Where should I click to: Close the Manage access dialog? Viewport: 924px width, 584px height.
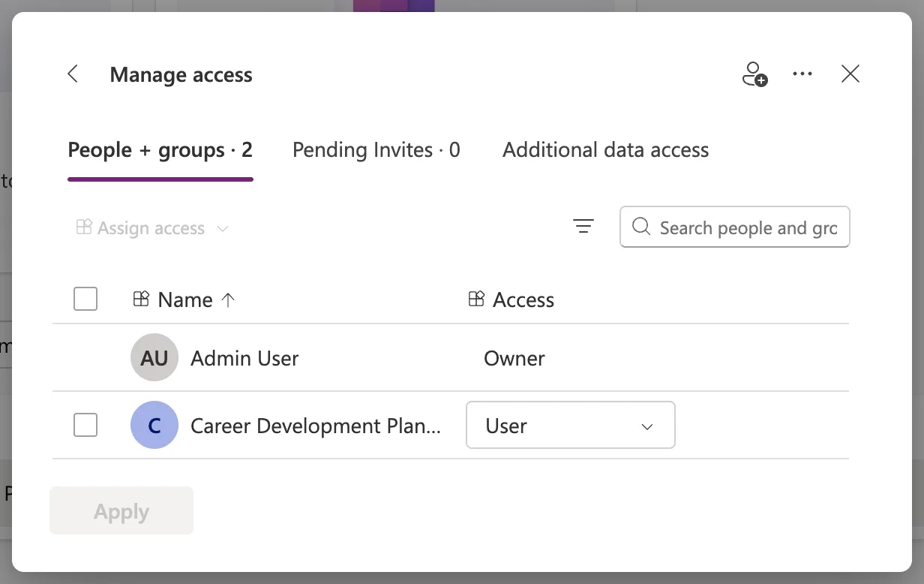[850, 74]
